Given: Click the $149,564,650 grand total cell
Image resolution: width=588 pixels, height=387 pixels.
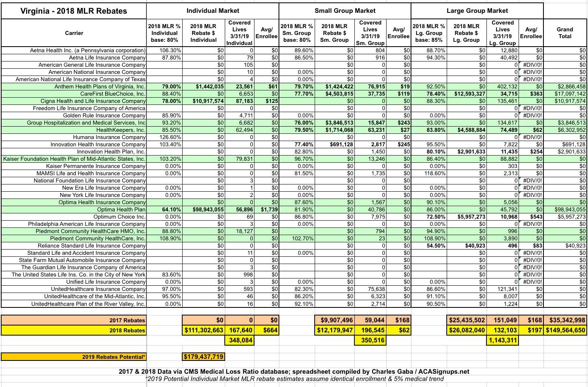Looking at the screenshot, I should (x=564, y=330).
